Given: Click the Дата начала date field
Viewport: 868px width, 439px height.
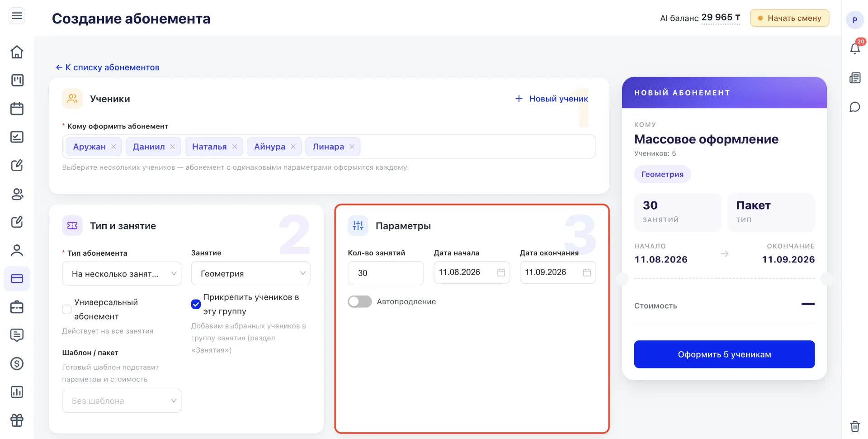Looking at the screenshot, I should [472, 272].
